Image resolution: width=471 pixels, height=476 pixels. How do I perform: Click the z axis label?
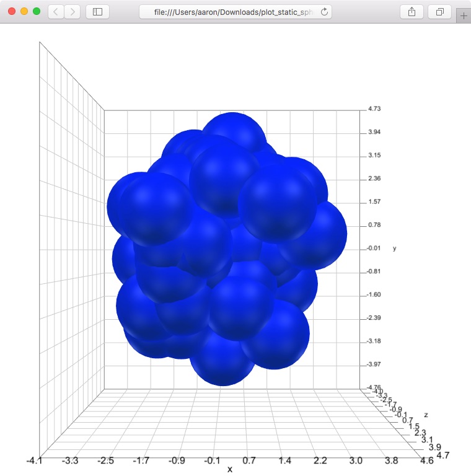point(426,415)
